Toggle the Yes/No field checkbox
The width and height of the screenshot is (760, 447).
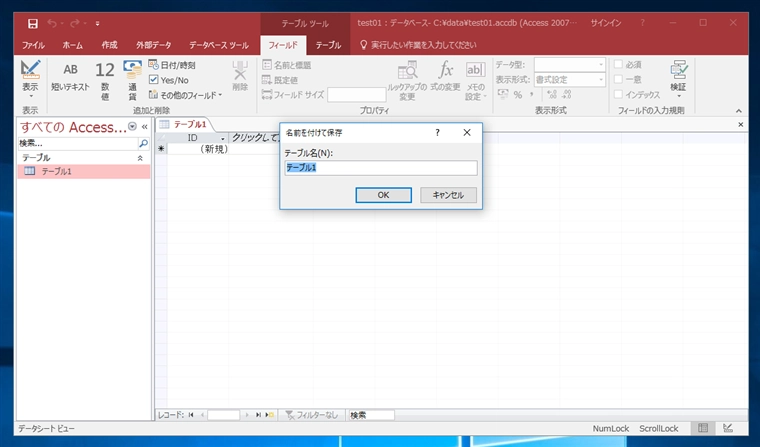[x=154, y=80]
